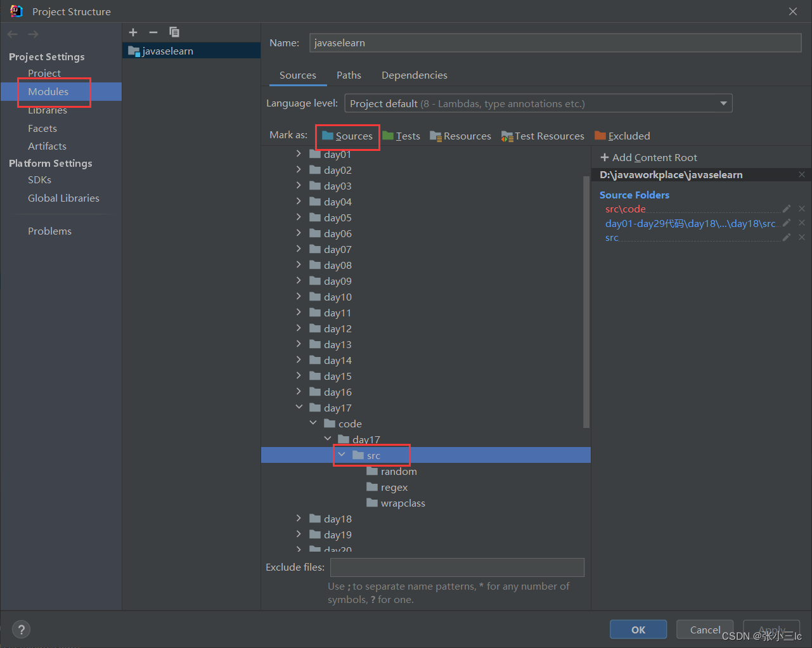The image size is (812, 648).
Task: Click Cancel button
Action: point(705,630)
